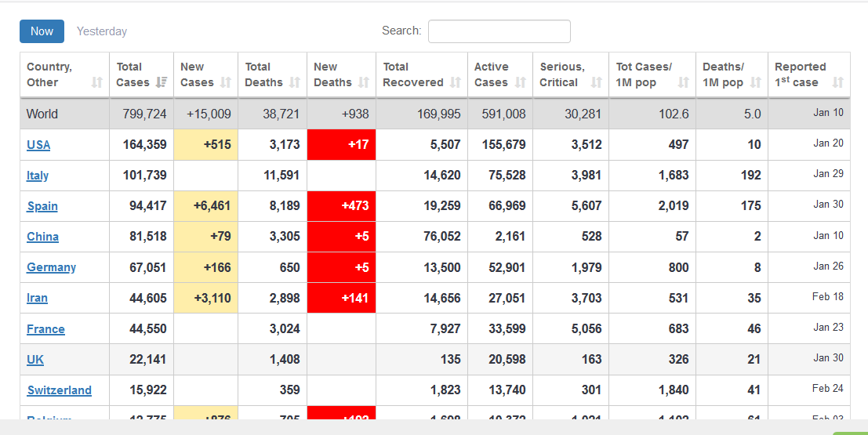This screenshot has width=868, height=435.
Task: Click the Deaths/1M pop sort icon
Action: [756, 82]
